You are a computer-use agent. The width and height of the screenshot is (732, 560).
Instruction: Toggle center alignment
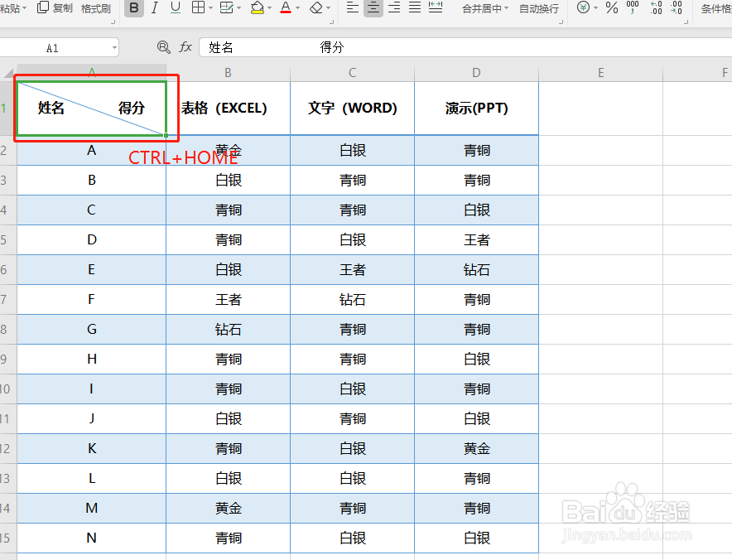click(373, 9)
